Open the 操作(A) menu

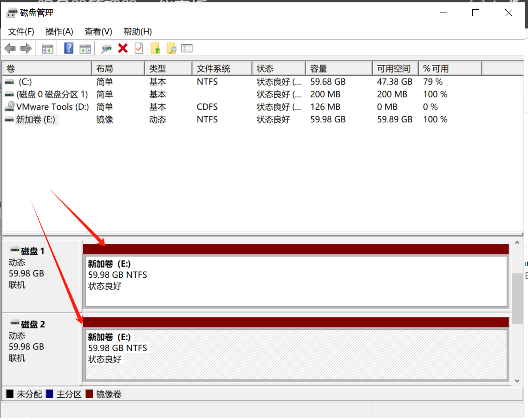(59, 32)
